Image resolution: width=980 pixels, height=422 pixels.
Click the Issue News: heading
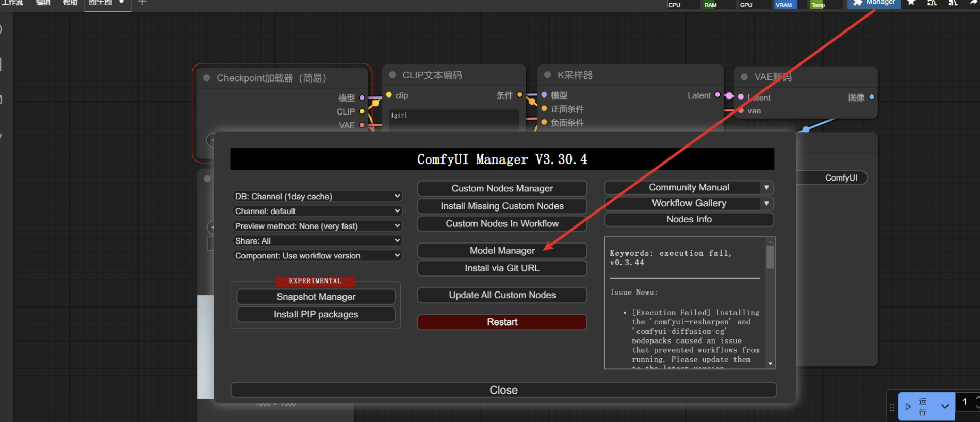[634, 293]
